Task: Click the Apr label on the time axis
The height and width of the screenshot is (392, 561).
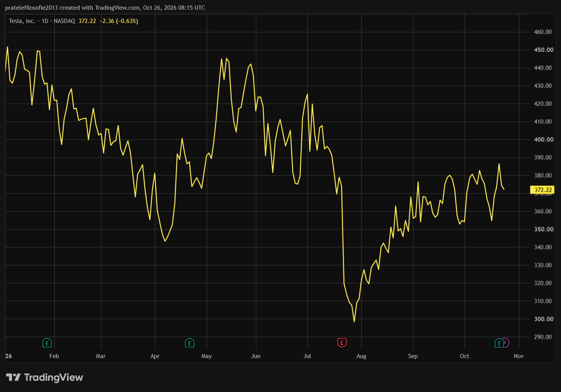Action: pos(155,356)
